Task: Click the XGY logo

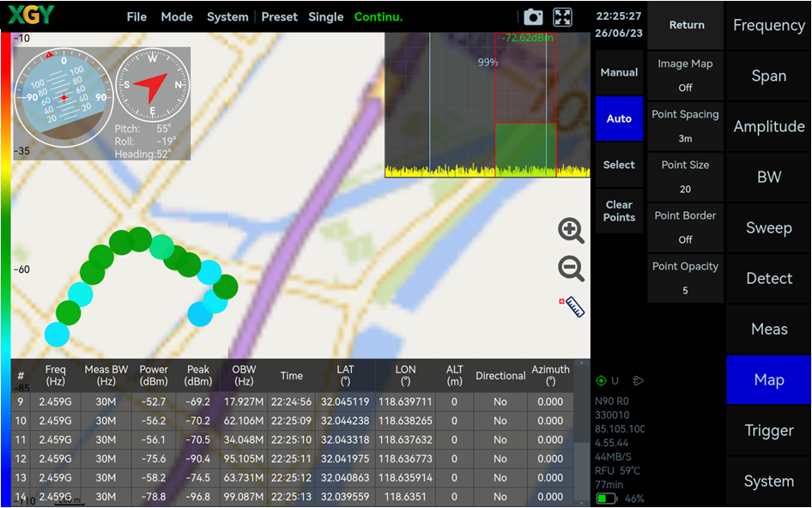Action: click(x=31, y=15)
